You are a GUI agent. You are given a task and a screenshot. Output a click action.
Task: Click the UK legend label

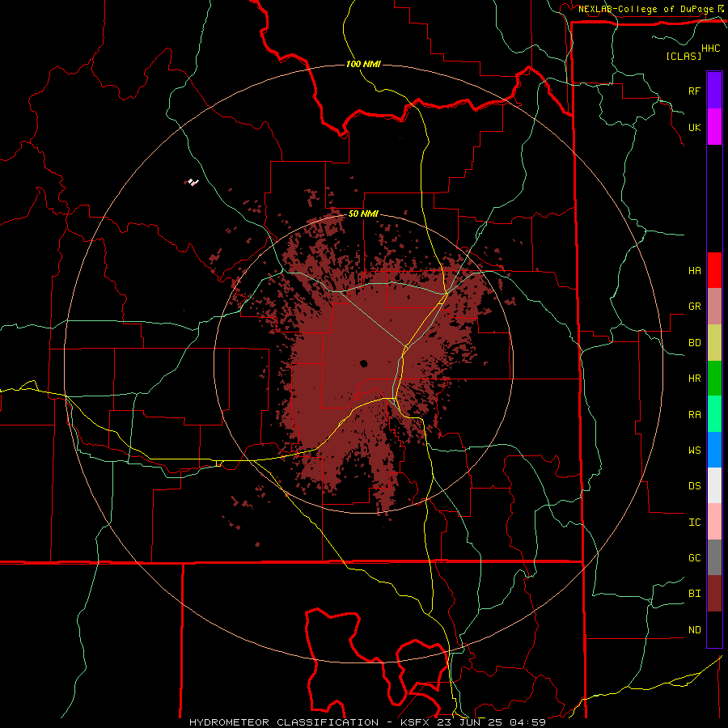coord(694,127)
